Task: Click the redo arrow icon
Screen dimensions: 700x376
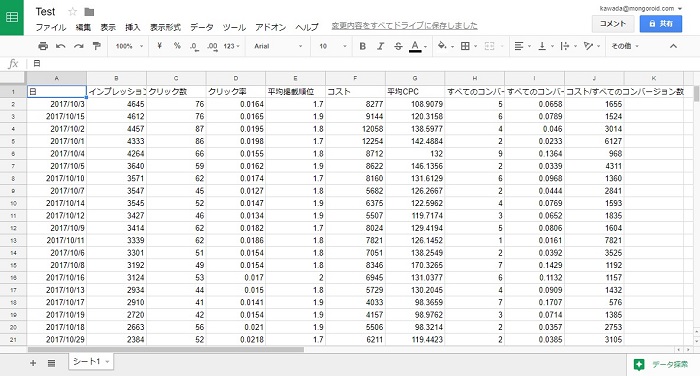Action: pos(79,46)
